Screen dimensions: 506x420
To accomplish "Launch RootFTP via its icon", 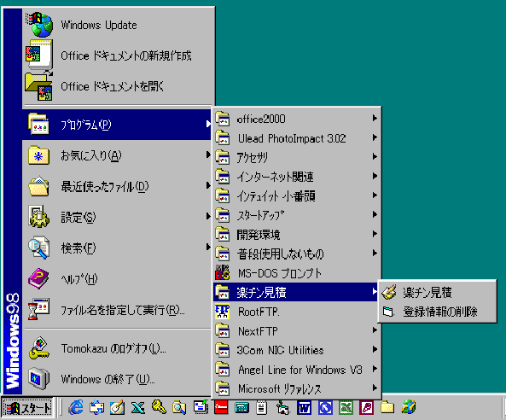I will (223, 312).
